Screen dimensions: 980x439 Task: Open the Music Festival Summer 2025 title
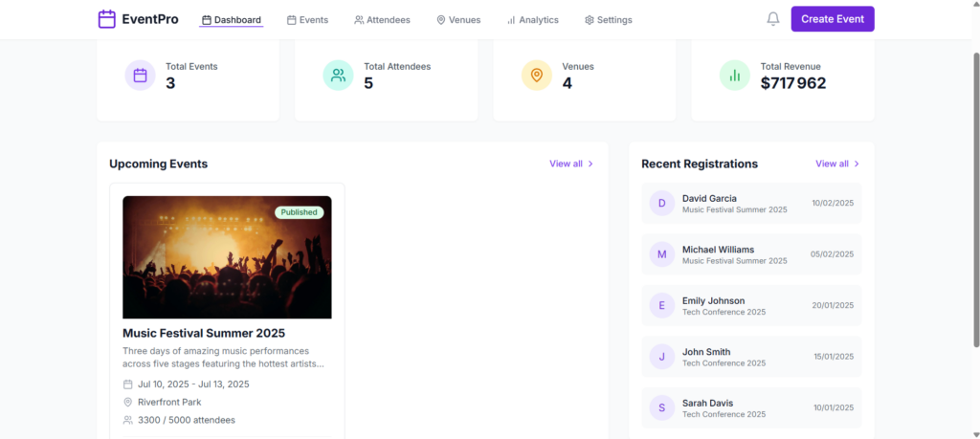click(204, 333)
